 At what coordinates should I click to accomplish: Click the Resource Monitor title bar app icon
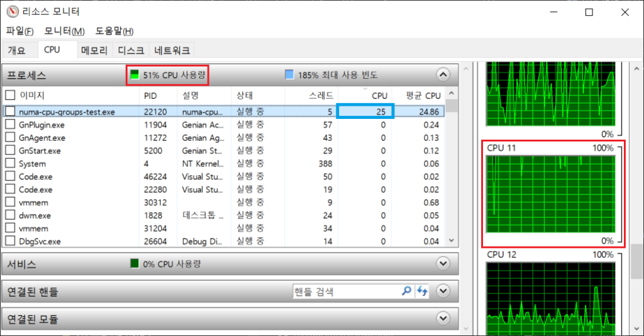13,11
